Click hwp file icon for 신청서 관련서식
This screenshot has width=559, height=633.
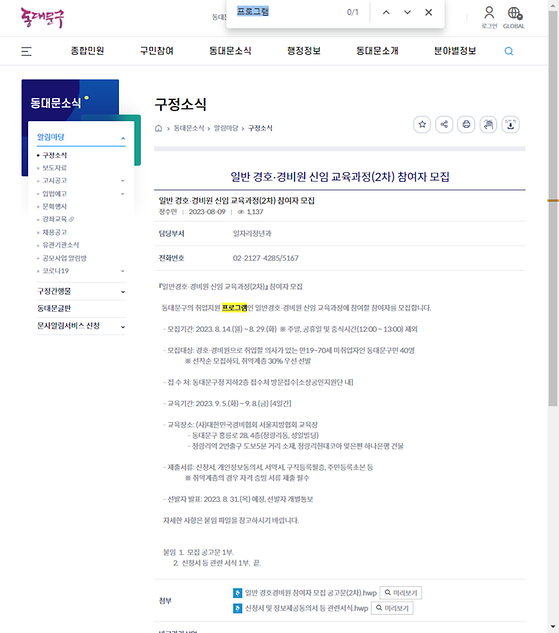(x=238, y=608)
